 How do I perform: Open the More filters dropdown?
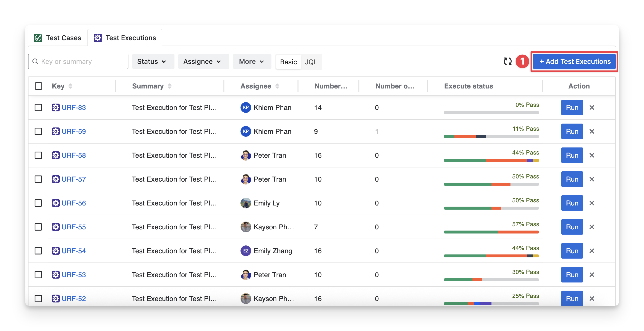252,61
